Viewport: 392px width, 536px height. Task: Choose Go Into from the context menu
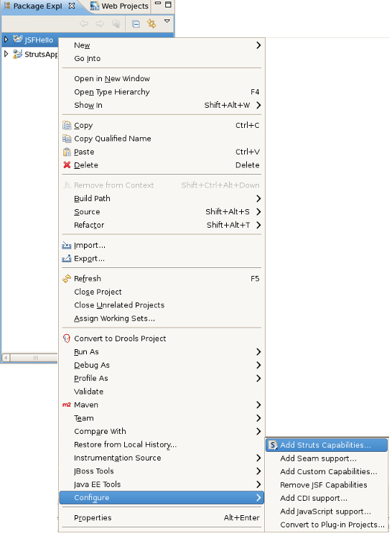click(x=162, y=58)
